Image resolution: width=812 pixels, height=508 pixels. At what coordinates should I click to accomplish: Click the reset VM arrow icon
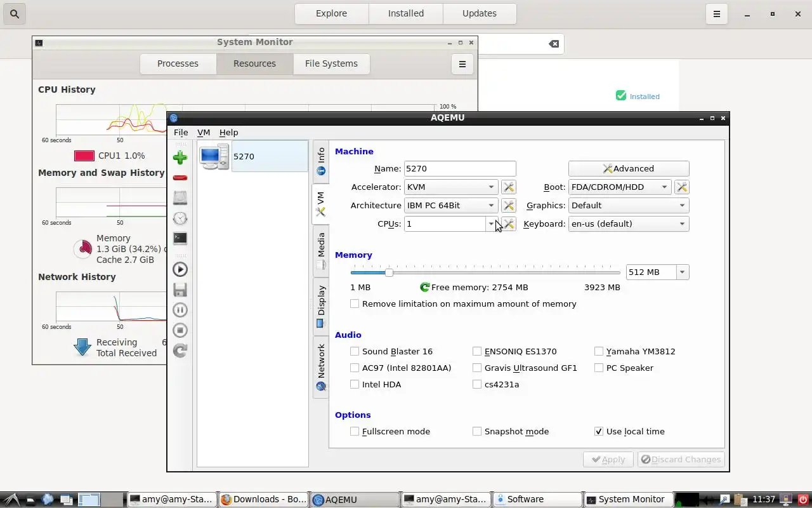[x=180, y=351]
